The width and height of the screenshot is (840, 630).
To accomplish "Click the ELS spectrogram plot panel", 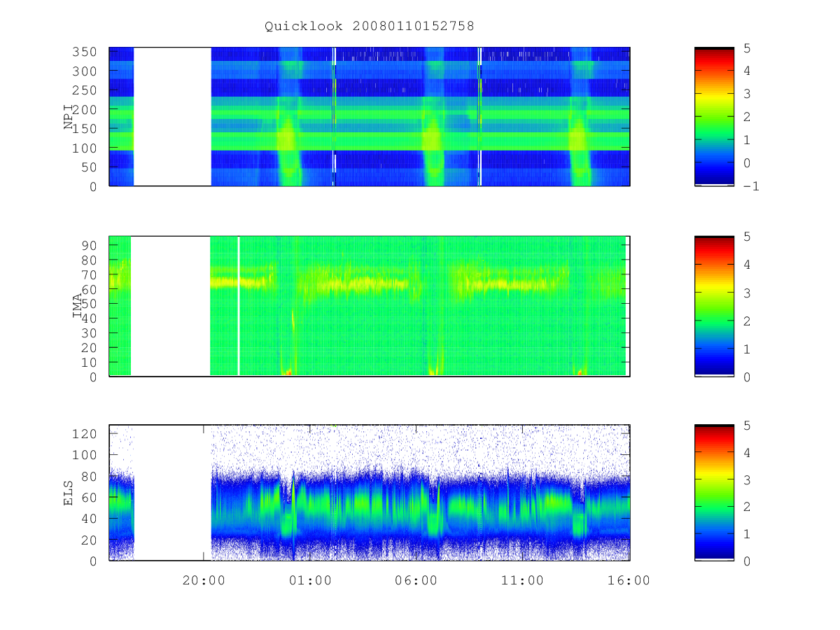I will click(370, 493).
